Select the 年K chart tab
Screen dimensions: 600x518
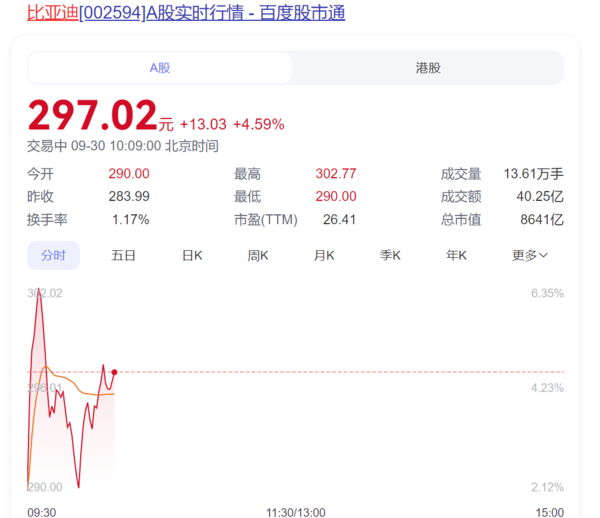point(456,255)
